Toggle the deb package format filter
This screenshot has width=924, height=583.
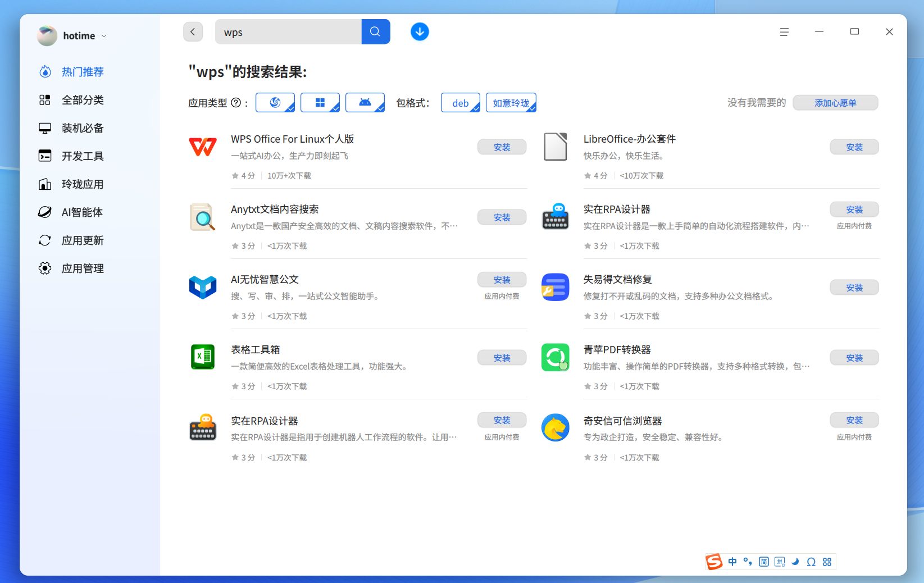point(461,103)
